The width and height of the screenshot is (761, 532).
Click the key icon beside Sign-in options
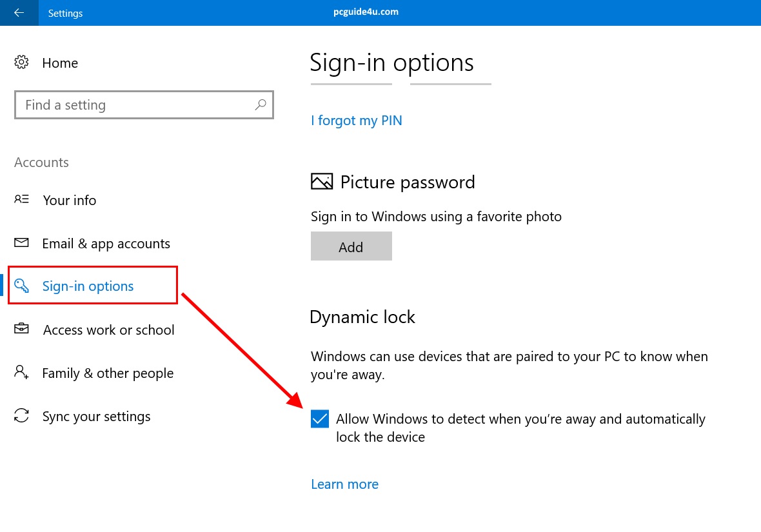[x=22, y=286]
